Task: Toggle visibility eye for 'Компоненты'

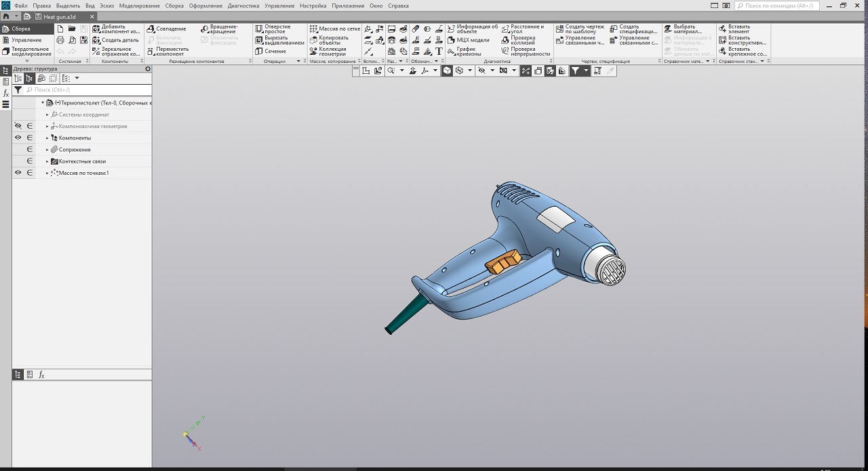Action: [18, 138]
